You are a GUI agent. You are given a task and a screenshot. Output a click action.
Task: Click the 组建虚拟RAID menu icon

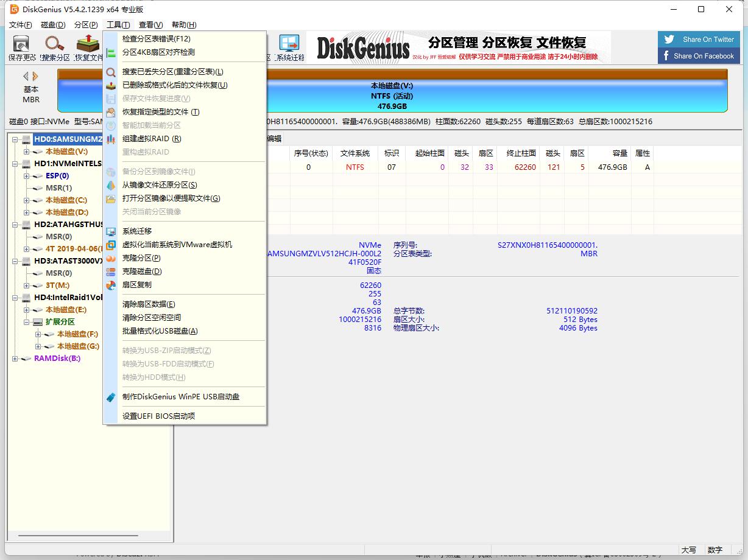(111, 139)
